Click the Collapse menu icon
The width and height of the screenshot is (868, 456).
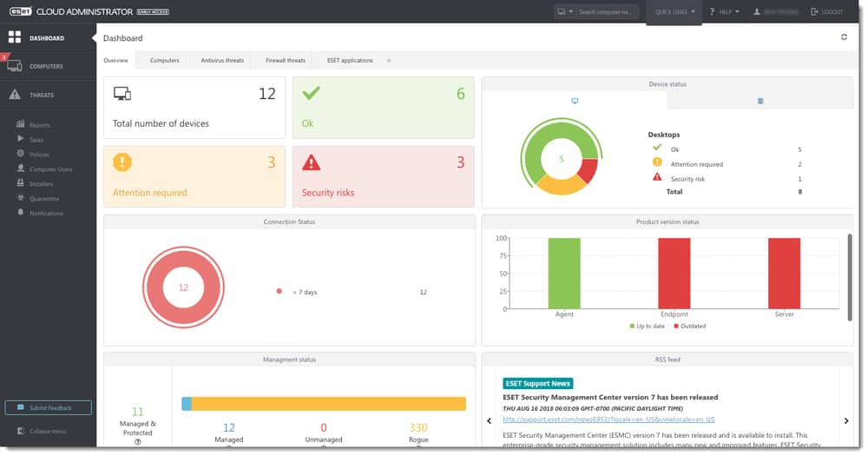(21, 431)
